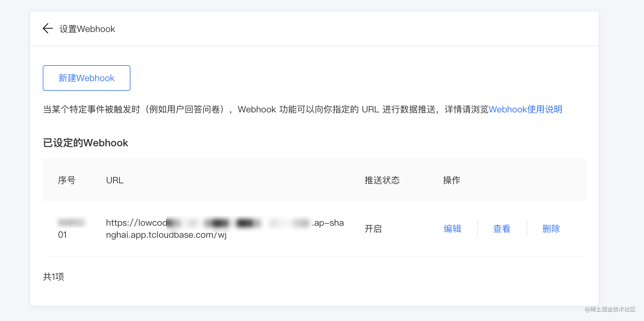
Task: Click the row number ending in 01
Action: [71, 229]
